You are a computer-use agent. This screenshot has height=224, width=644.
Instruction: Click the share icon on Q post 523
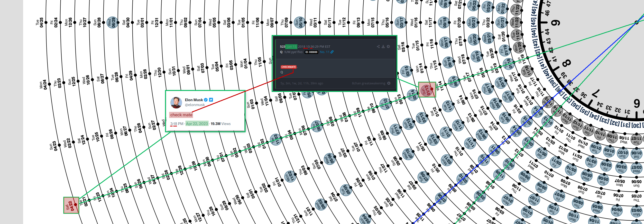point(378,46)
